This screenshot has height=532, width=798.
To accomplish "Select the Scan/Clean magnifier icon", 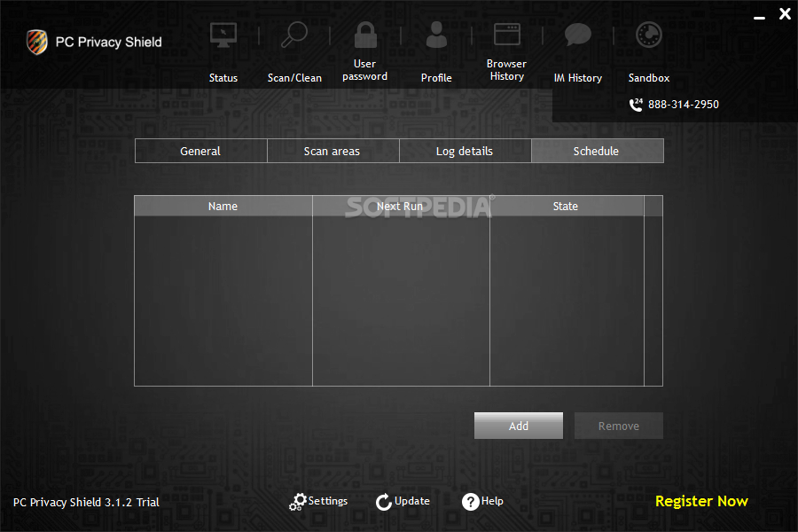I will (294, 35).
